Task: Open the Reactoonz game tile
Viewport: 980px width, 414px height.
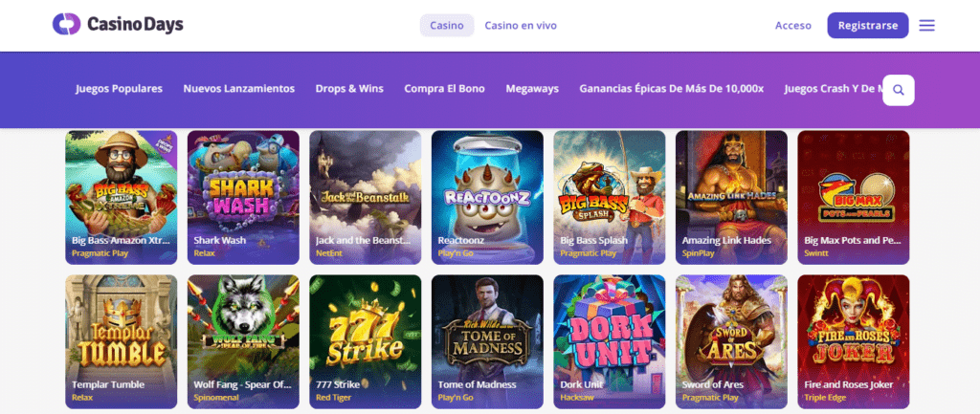Action: click(487, 197)
